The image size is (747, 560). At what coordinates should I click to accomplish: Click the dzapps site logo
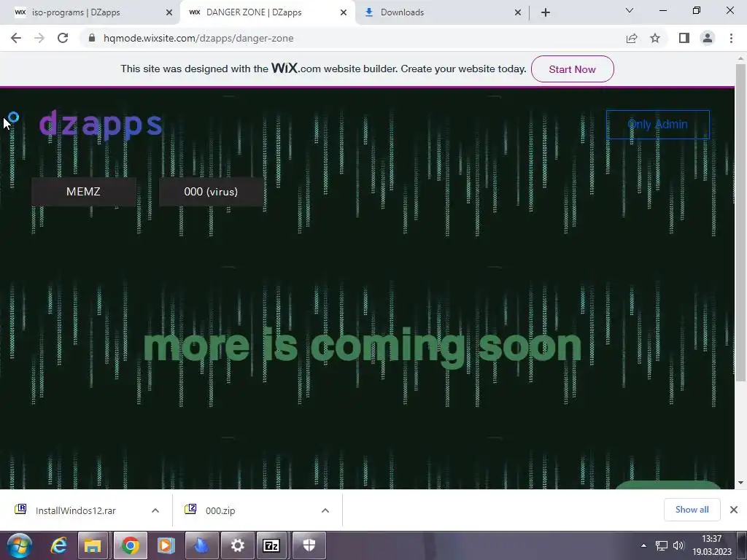pyautogui.click(x=101, y=124)
